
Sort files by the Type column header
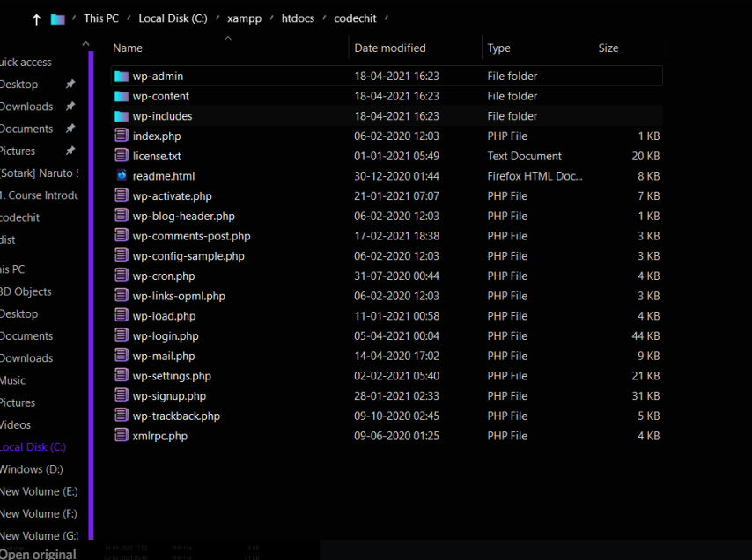point(498,48)
